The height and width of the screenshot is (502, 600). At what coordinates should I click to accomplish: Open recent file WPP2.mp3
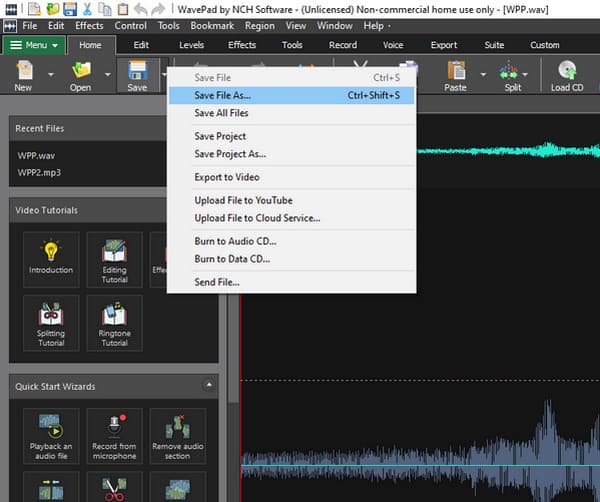(39, 173)
